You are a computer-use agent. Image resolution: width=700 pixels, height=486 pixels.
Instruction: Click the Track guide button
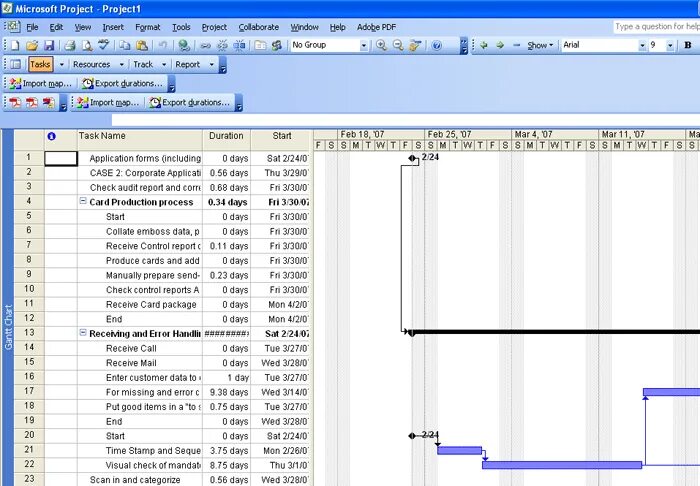(143, 64)
